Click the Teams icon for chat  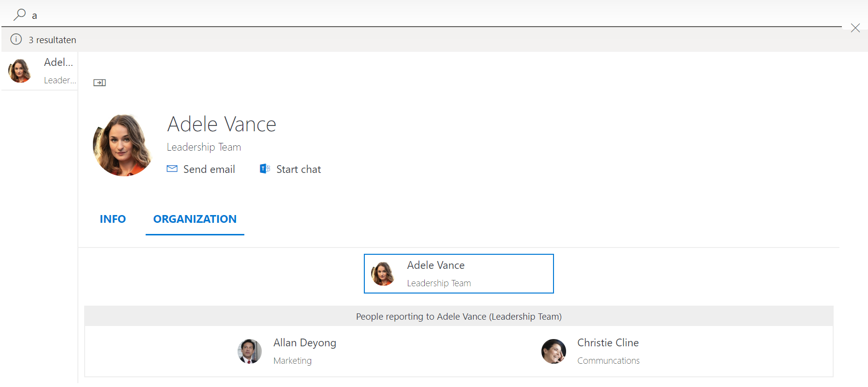coord(265,169)
